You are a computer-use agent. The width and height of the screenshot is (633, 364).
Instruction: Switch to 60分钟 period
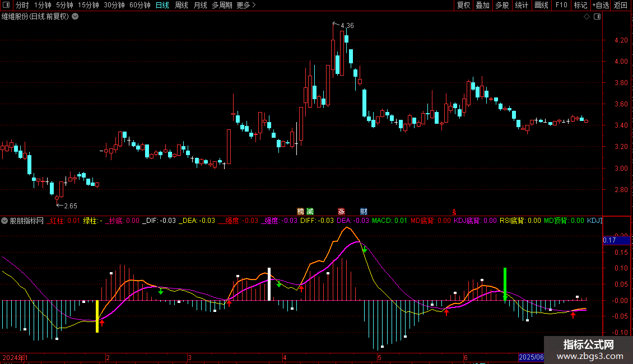tap(140, 5)
